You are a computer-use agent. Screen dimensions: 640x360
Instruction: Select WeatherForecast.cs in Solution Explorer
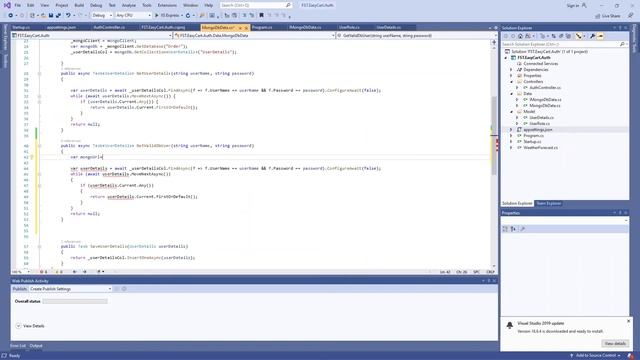[x=540, y=147]
